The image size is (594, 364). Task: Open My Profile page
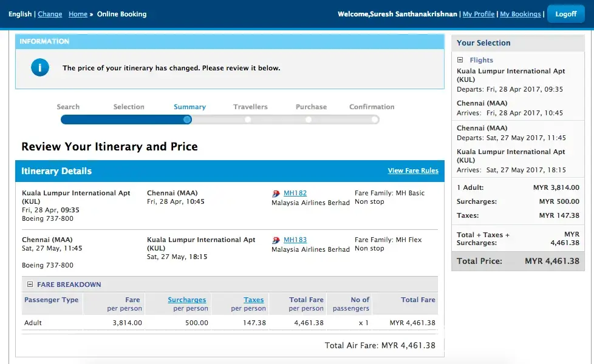pos(479,14)
